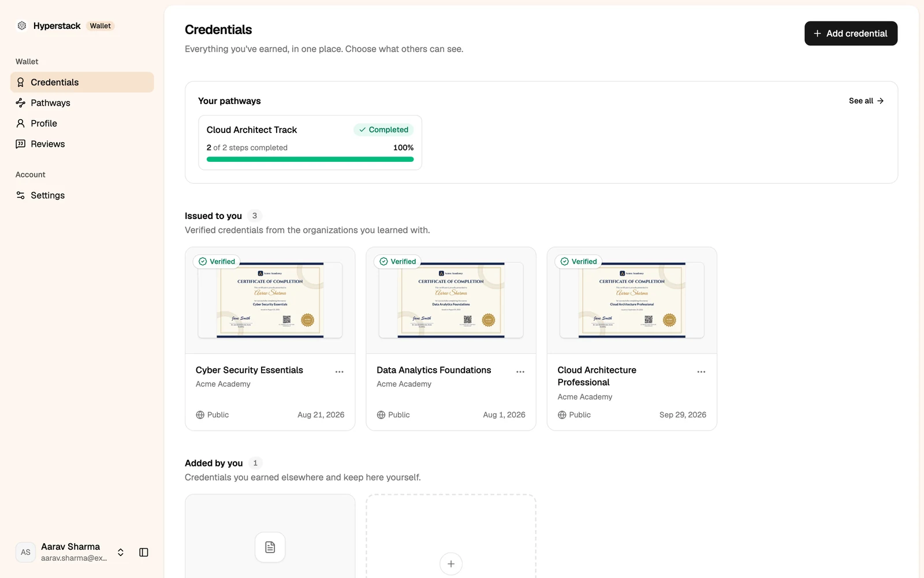Open the Cyber Security Essentials certificate thumbnail
Screen dimensions: 924x578
(270, 300)
